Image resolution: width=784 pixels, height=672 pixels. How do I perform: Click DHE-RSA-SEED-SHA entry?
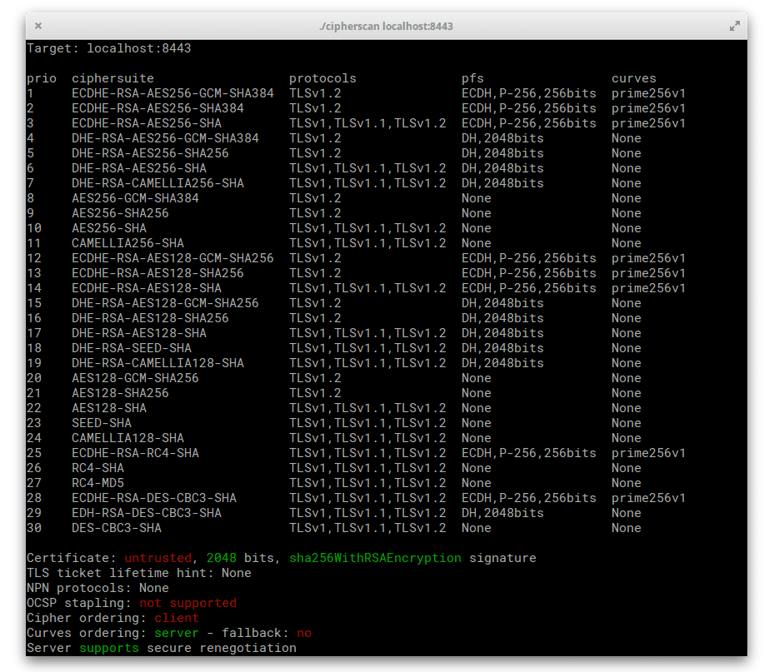(132, 348)
